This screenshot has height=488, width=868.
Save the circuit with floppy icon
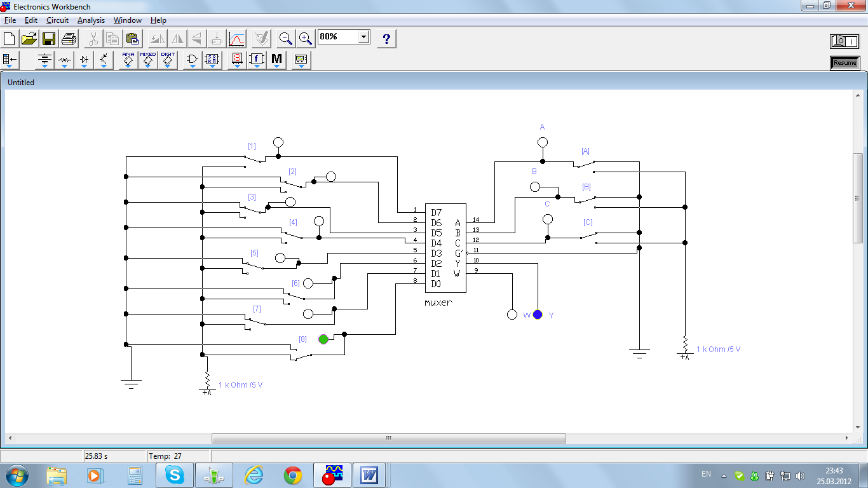pos(49,39)
